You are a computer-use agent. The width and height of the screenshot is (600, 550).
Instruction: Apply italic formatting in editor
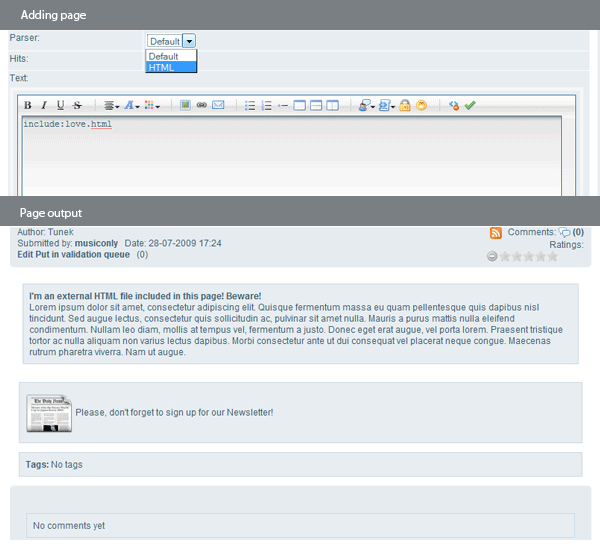[44, 105]
